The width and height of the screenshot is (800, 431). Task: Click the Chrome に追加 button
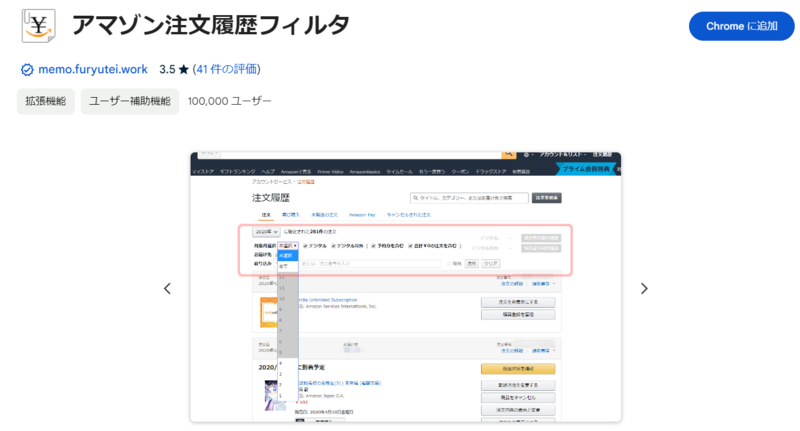click(x=741, y=26)
